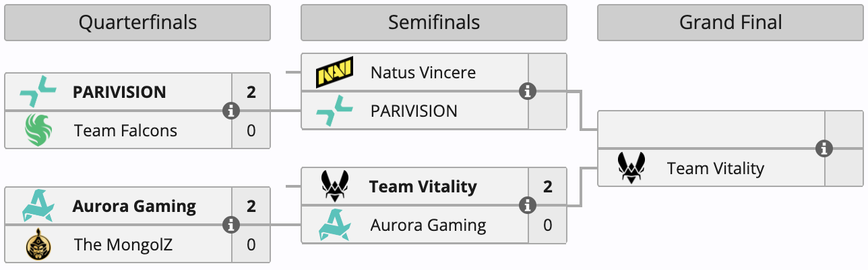This screenshot has width=868, height=270.
Task: Show info for Natus Vincere vs PARIVISION semifinal
Action: [528, 91]
